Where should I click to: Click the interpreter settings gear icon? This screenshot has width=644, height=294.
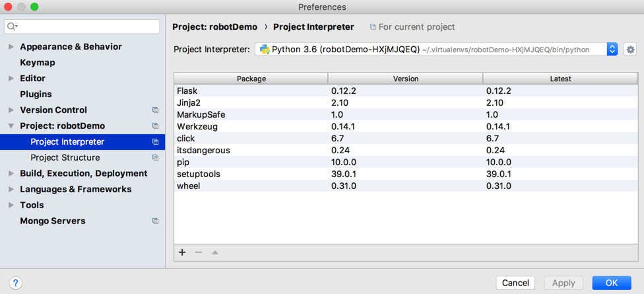630,50
